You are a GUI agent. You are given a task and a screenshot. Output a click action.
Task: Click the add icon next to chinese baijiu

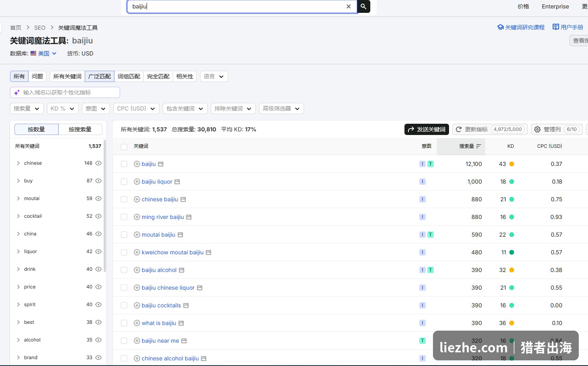[x=137, y=199]
